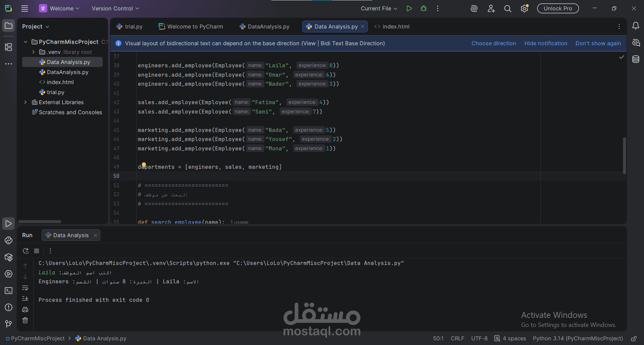This screenshot has width=644, height=345.
Task: Open the Git version control icon
Action: tap(8, 324)
